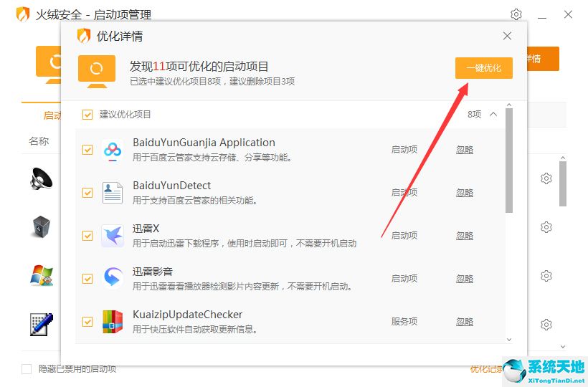The width and height of the screenshot is (588, 387).
Task: Click 忽略 for 迅雷X
Action: click(x=464, y=236)
